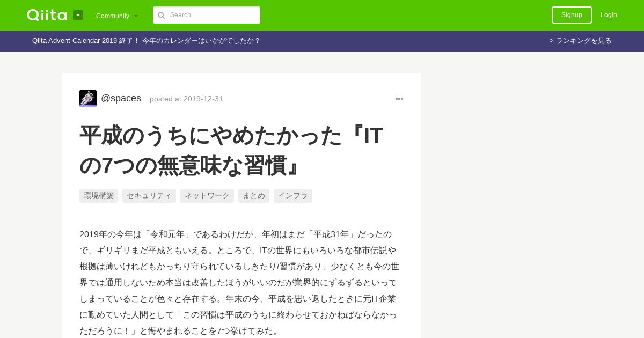
Task: Click the magnifier icon in search box
Action: 161,15
